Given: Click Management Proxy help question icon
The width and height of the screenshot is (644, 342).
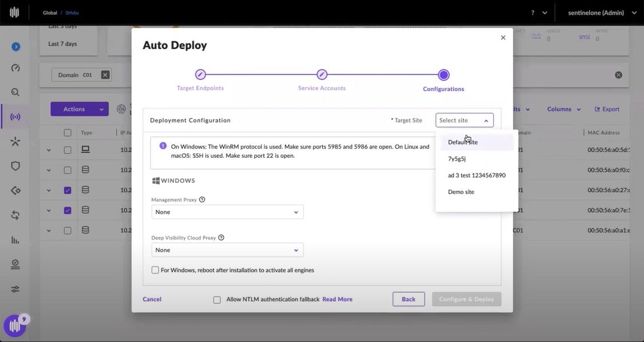Looking at the screenshot, I should pyautogui.click(x=202, y=200).
